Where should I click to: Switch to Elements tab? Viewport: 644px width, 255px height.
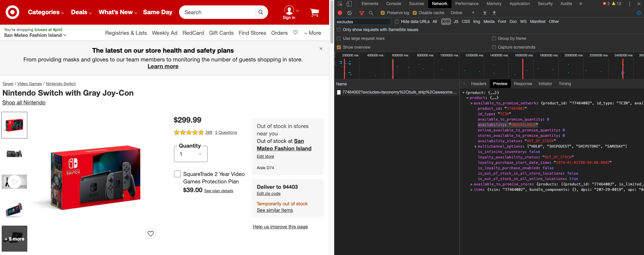[370, 4]
